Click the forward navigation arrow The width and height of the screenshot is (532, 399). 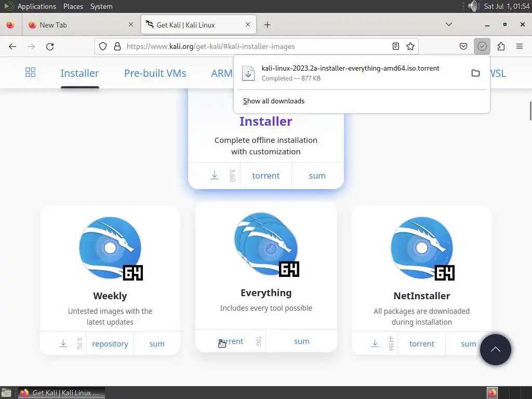click(x=31, y=46)
